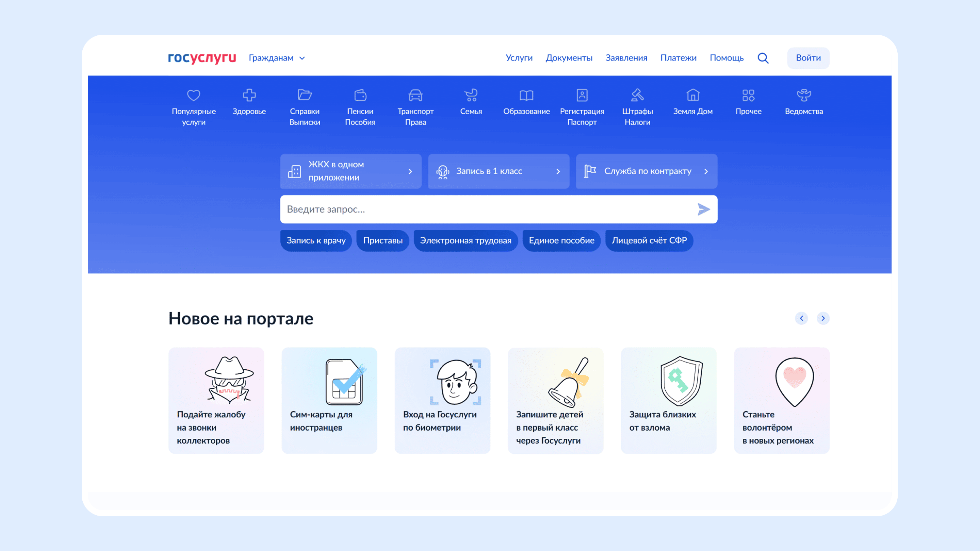Open Вход на Госуслуги по биометрии card
The width and height of the screenshot is (980, 551).
click(442, 400)
